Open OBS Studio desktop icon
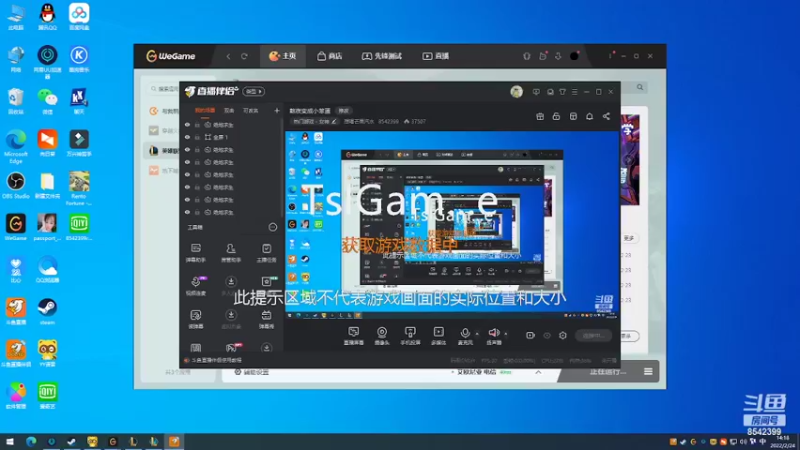 pyautogui.click(x=16, y=185)
